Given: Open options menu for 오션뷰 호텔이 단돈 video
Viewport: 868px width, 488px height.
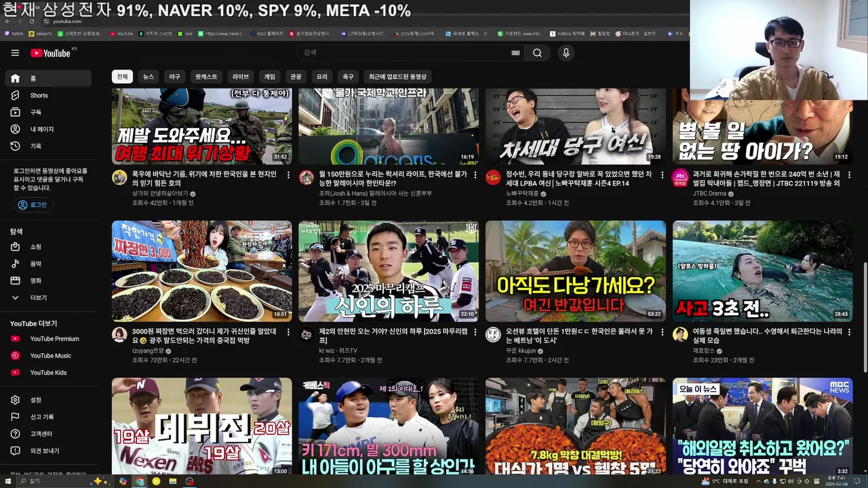Looking at the screenshot, I should coord(663,332).
